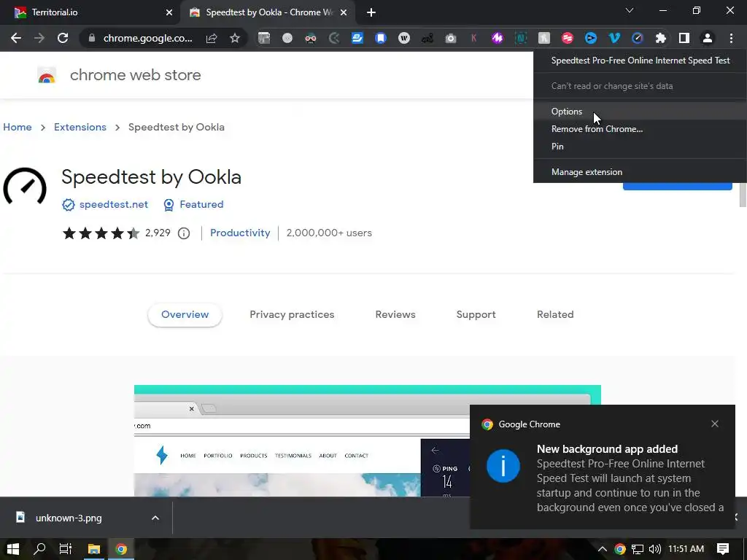Viewport: 747px width, 560px height.
Task: Open the red circle striped extension icon
Action: click(568, 38)
